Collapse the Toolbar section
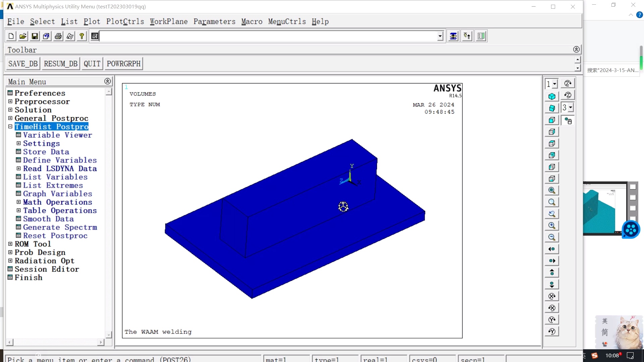Screen dimensions: 644x362 [576, 49]
